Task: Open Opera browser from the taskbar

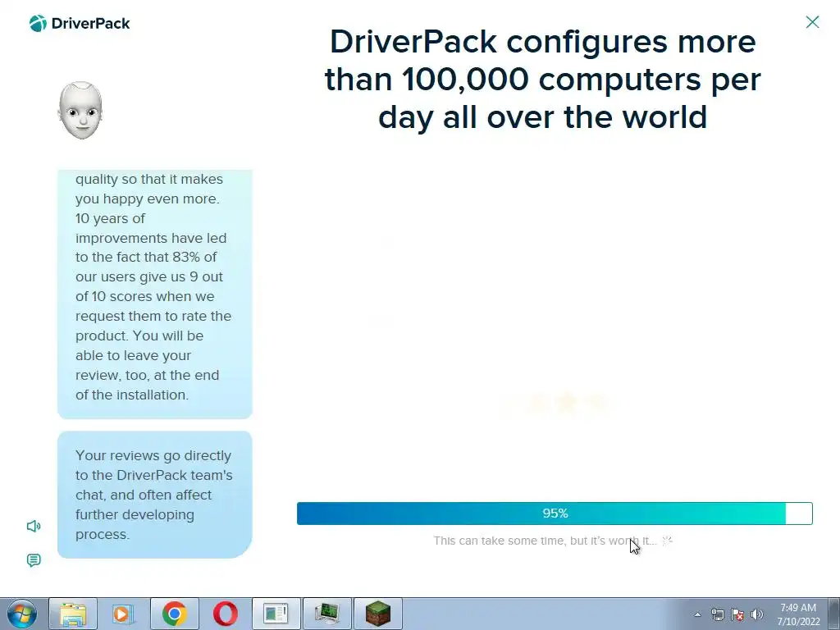Action: tap(225, 614)
